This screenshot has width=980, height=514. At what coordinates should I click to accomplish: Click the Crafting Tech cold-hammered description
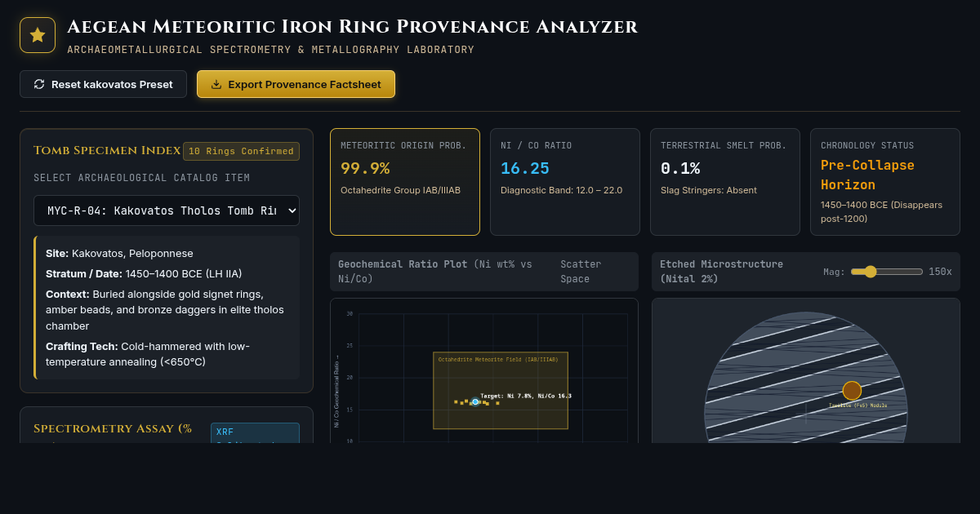[148, 354]
